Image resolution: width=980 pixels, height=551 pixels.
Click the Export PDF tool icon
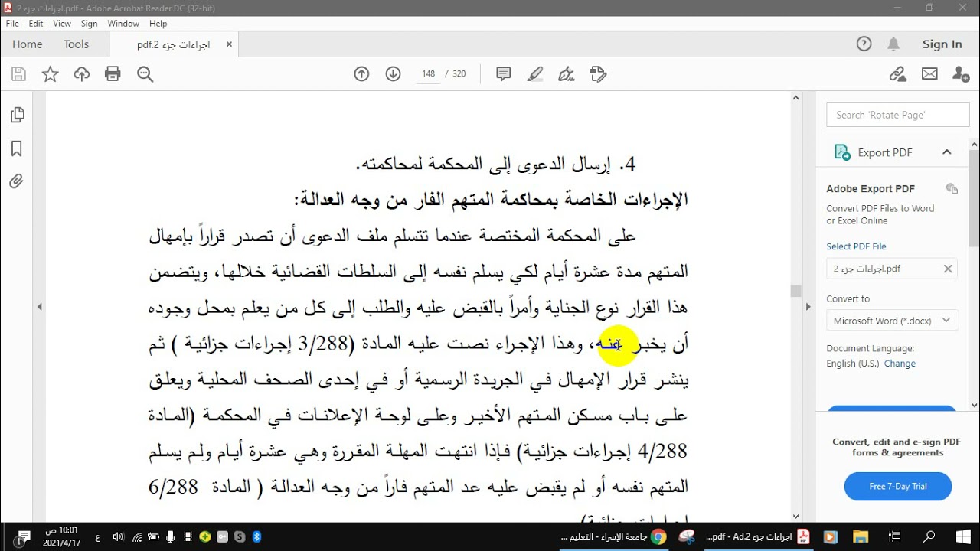pos(842,152)
